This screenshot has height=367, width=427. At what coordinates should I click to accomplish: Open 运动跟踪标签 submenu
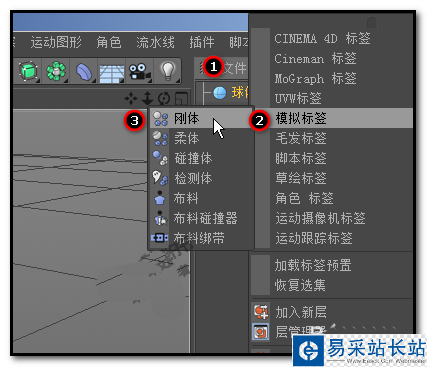[332, 238]
